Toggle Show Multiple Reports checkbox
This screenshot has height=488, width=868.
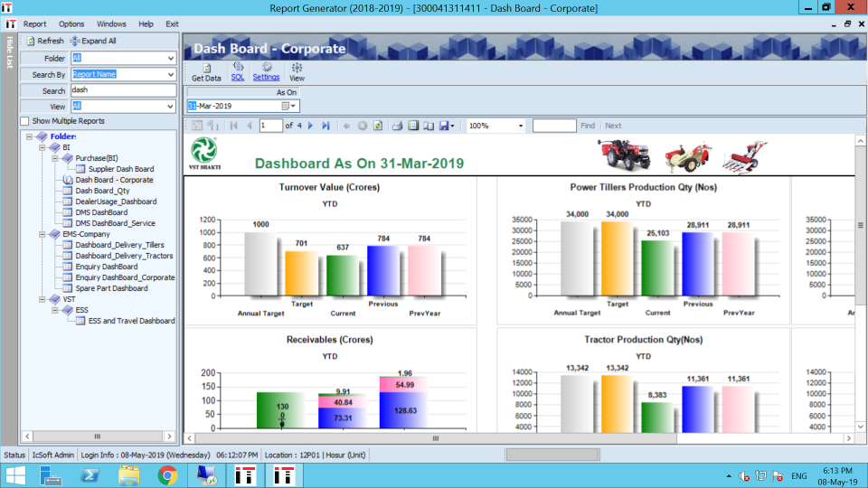[25, 121]
